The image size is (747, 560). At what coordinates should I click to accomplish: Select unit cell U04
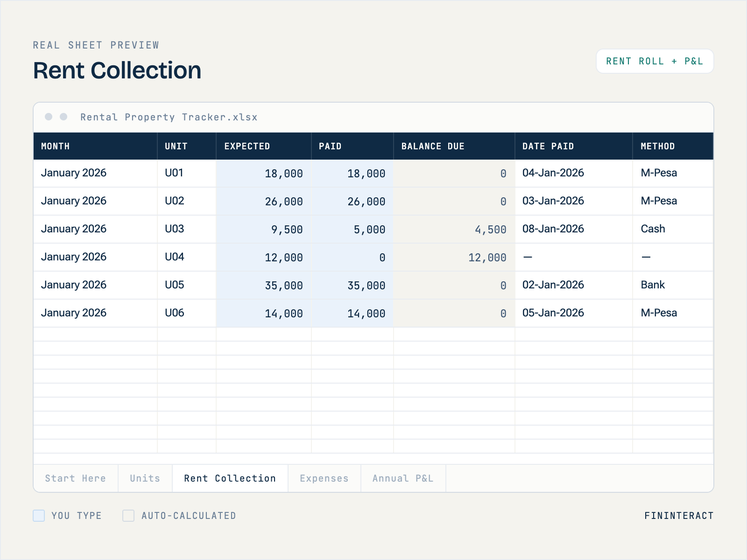click(x=187, y=257)
